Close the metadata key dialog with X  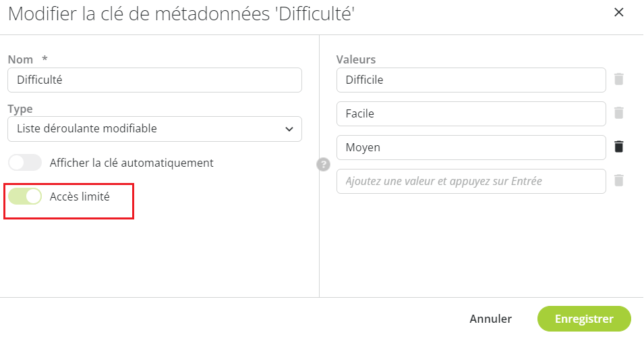pyautogui.click(x=618, y=12)
